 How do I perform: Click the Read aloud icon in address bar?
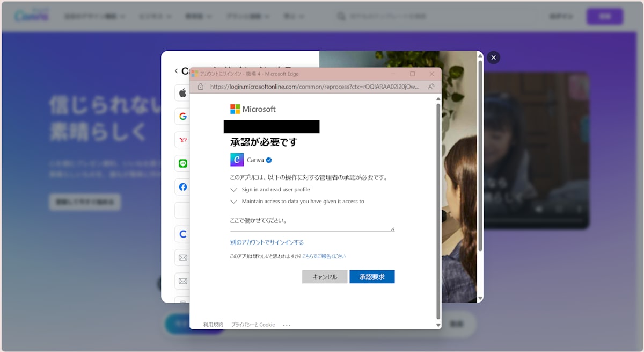[431, 87]
